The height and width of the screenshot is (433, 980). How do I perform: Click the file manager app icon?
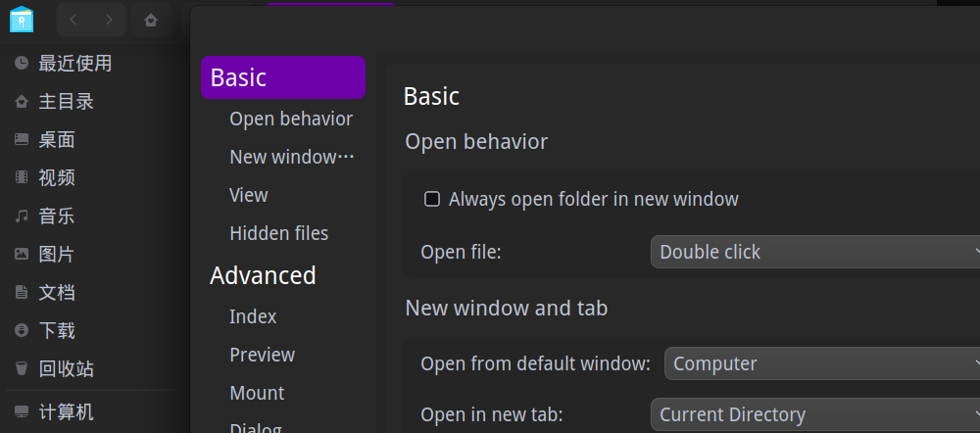(21, 19)
